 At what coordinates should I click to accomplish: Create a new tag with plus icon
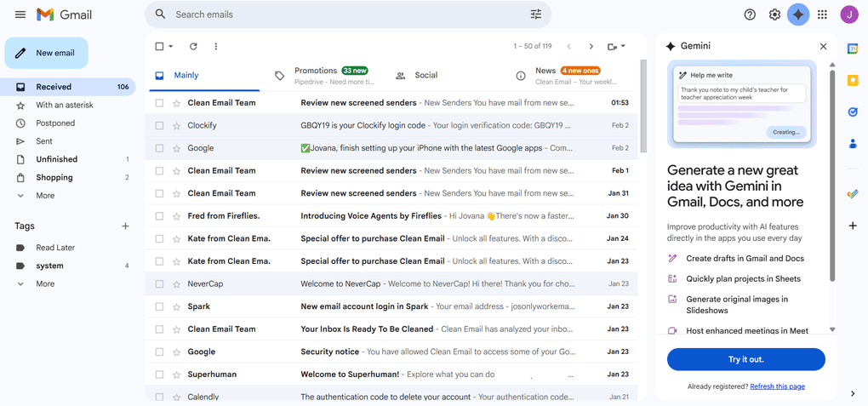coord(126,226)
